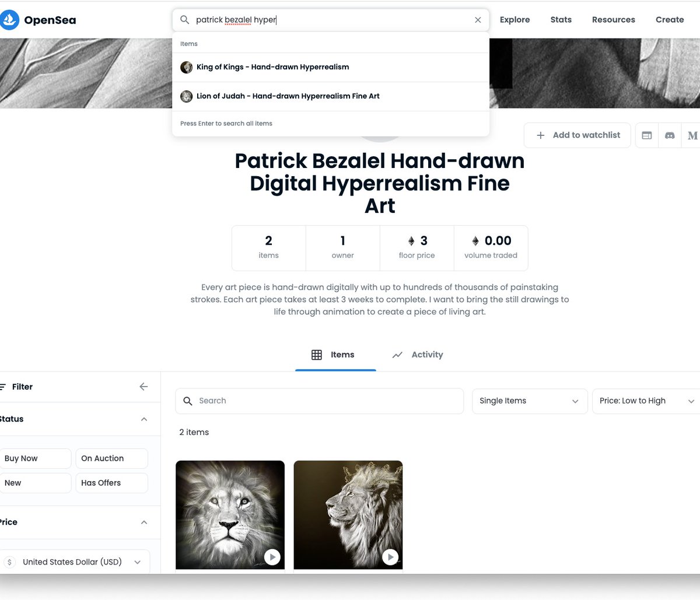
Task: Click the magnifier icon in collection search
Action: coord(188,401)
